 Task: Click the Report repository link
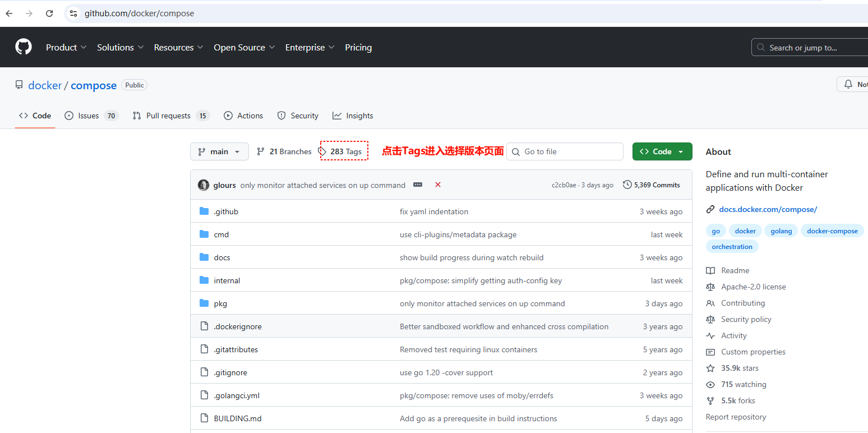(736, 417)
